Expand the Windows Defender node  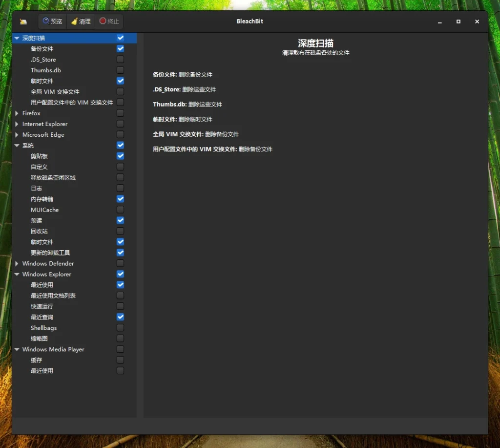17,264
